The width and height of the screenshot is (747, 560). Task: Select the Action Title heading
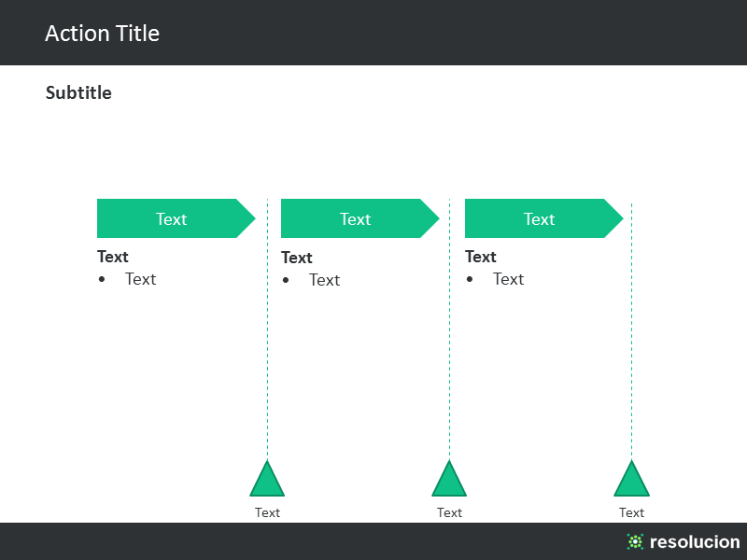[x=102, y=34]
